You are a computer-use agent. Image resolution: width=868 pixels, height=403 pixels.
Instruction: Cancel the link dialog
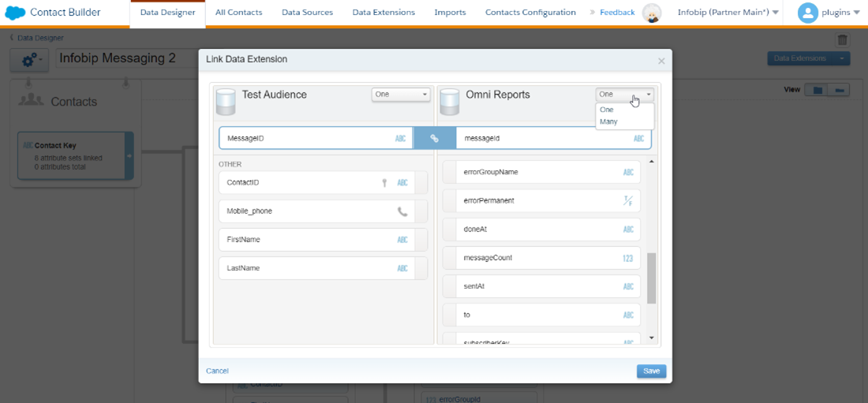click(x=217, y=371)
